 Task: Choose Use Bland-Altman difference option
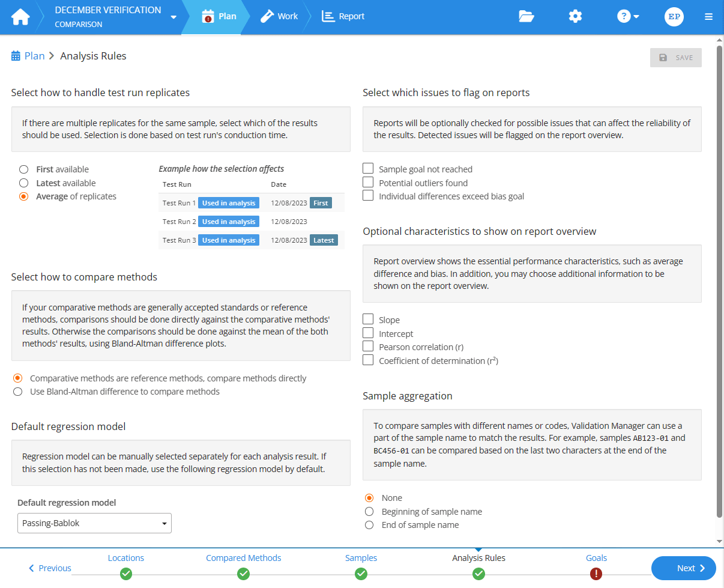(x=18, y=392)
